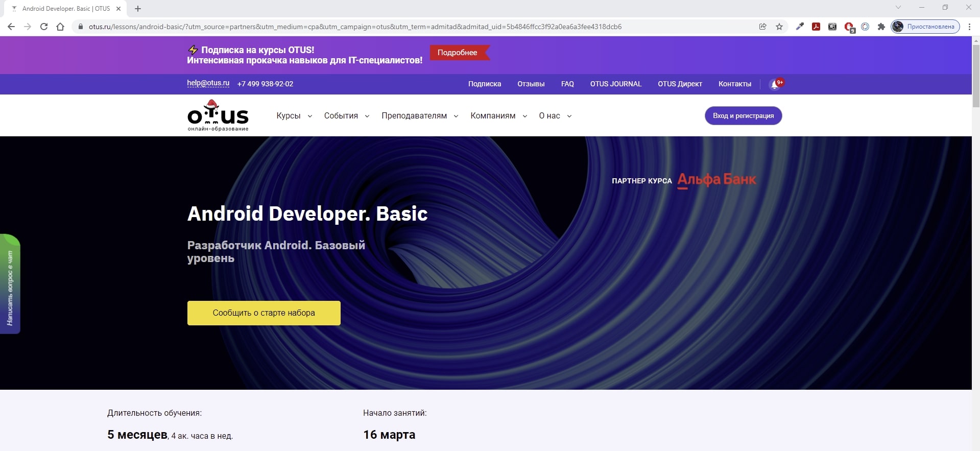Open Контакты page
Image resolution: width=980 pixels, height=451 pixels.
point(735,84)
